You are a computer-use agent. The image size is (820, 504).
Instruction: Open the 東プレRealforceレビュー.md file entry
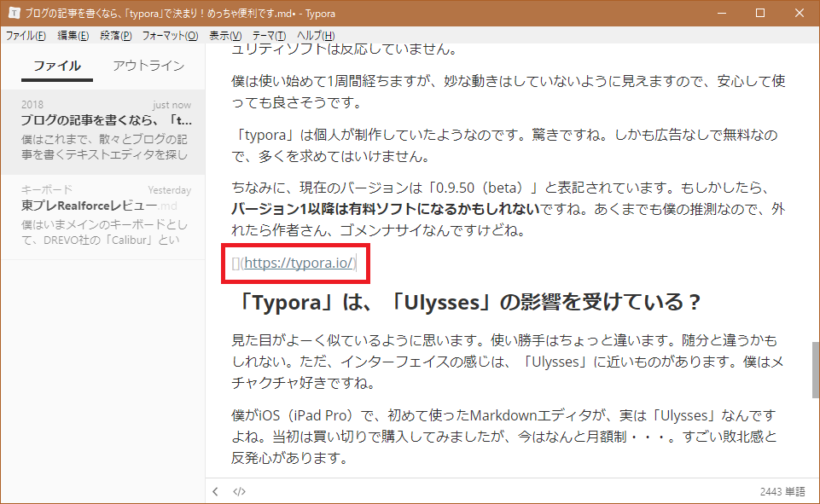[103, 217]
